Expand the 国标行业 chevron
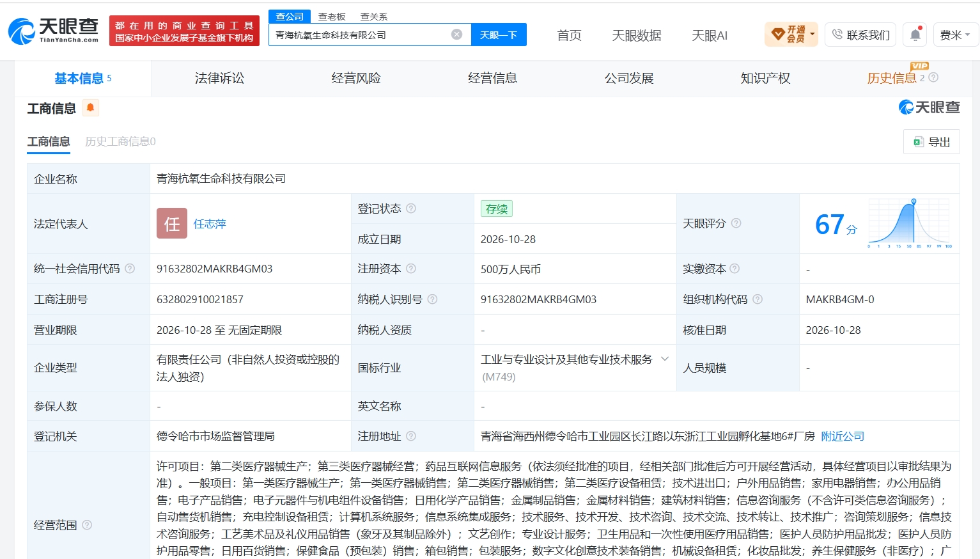 click(x=665, y=359)
